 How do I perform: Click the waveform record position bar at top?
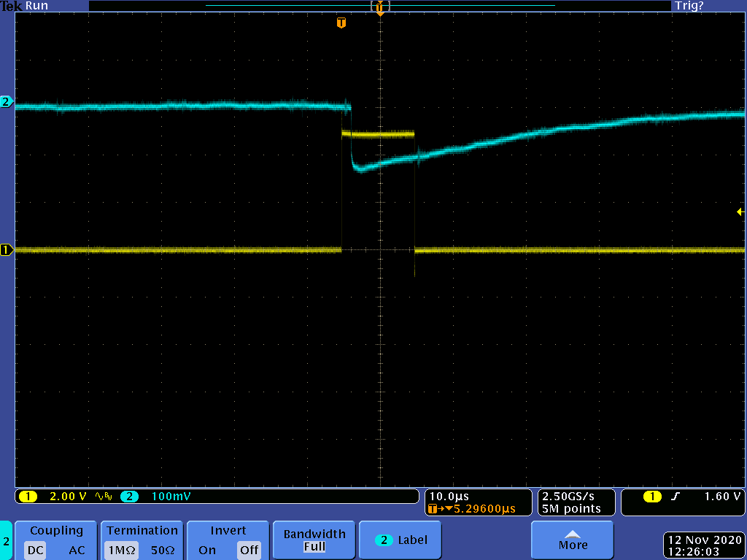tap(379, 6)
